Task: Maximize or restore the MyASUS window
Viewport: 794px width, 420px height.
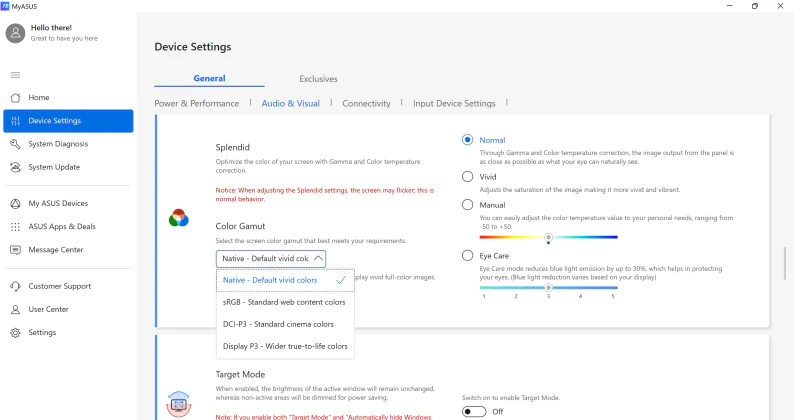Action: tap(755, 6)
